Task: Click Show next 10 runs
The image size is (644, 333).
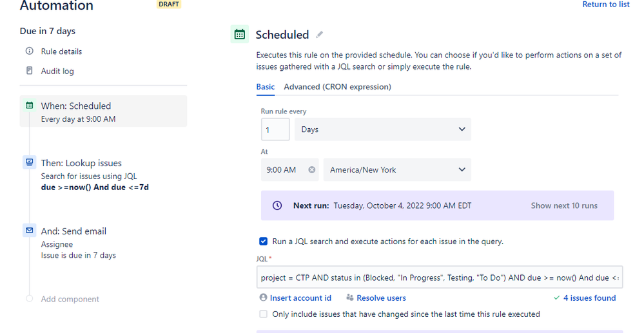Action: coord(564,205)
